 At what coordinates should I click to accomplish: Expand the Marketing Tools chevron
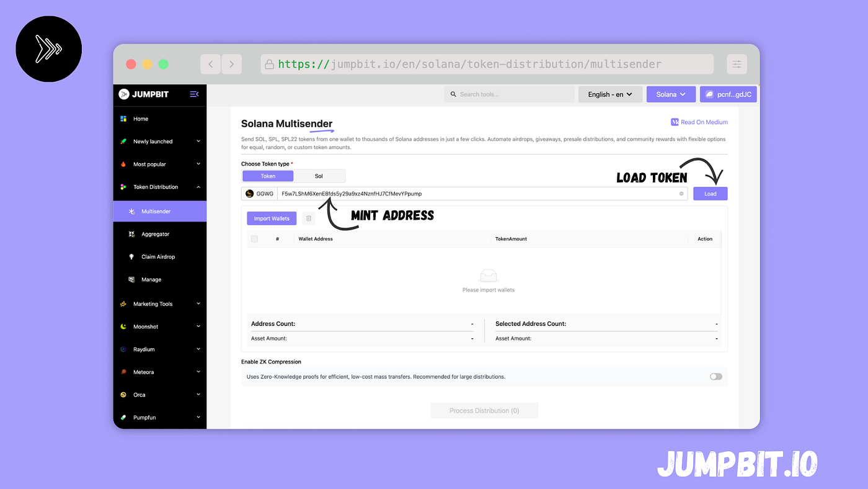198,303
